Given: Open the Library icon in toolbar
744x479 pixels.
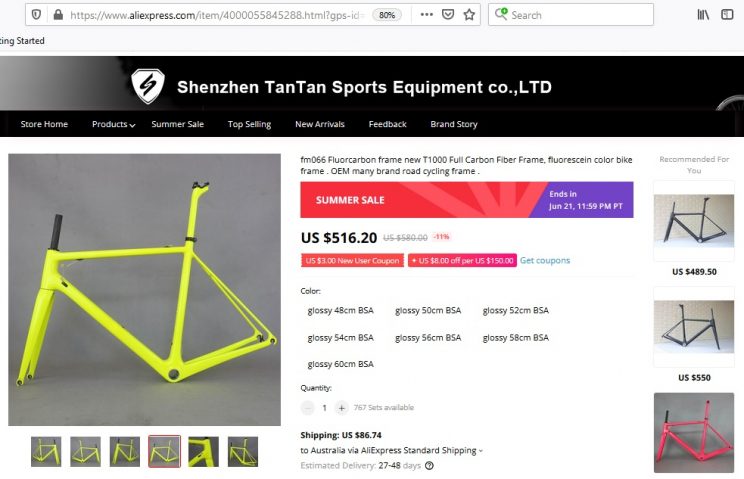Looking at the screenshot, I should point(703,15).
